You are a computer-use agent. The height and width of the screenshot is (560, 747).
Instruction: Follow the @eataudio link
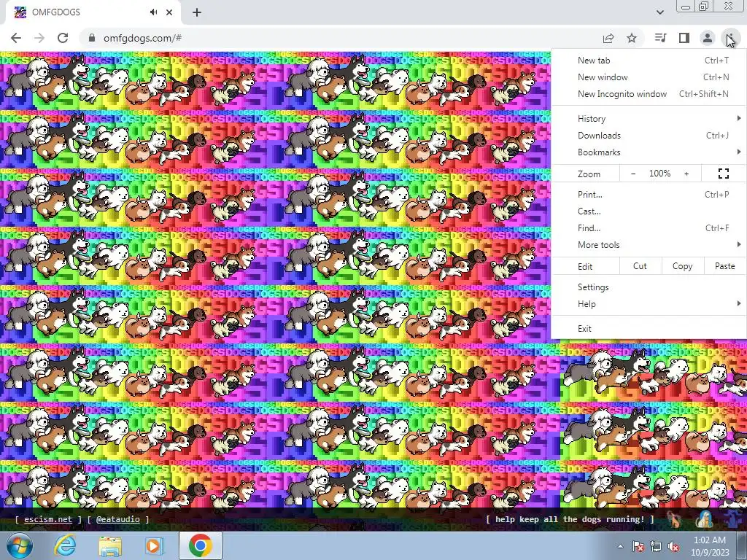pyautogui.click(x=118, y=519)
